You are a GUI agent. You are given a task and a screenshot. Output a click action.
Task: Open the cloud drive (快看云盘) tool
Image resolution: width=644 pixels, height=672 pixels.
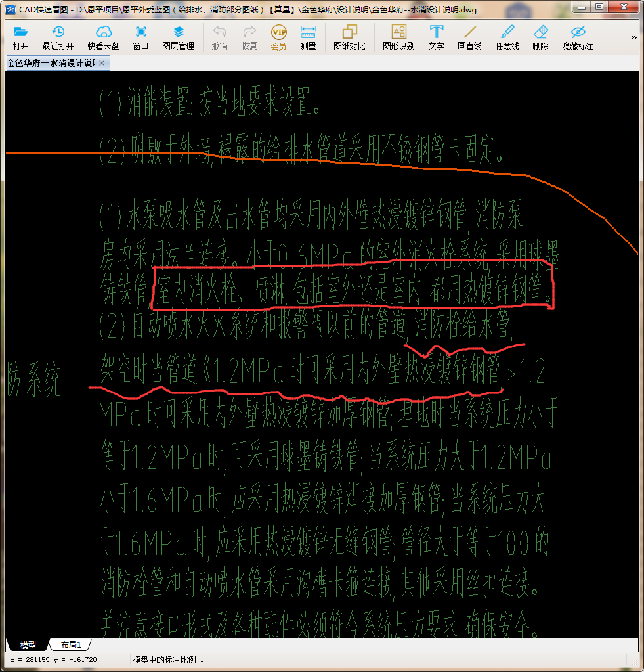coord(103,37)
